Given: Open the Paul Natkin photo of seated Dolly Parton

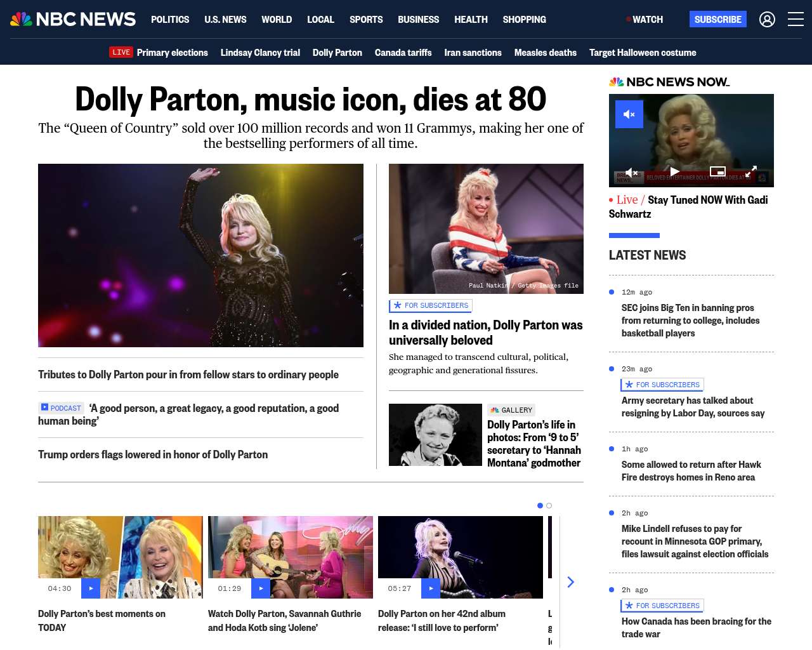Looking at the screenshot, I should 486,229.
